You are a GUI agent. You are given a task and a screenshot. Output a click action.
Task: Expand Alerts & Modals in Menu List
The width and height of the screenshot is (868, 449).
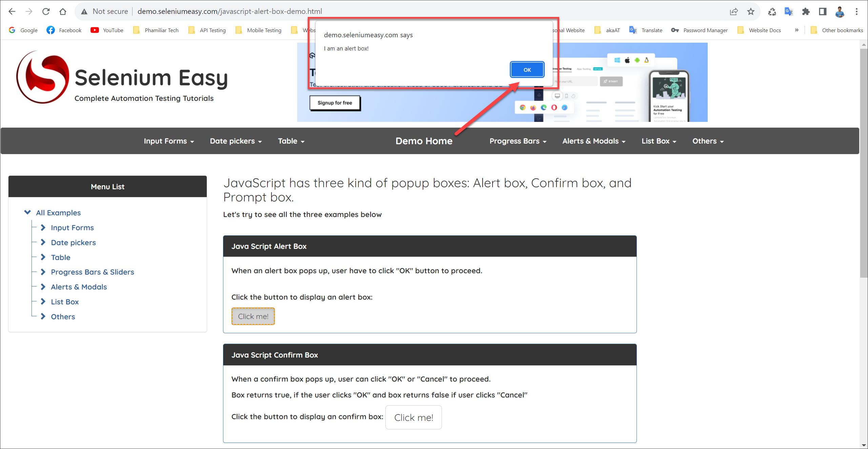click(x=43, y=287)
